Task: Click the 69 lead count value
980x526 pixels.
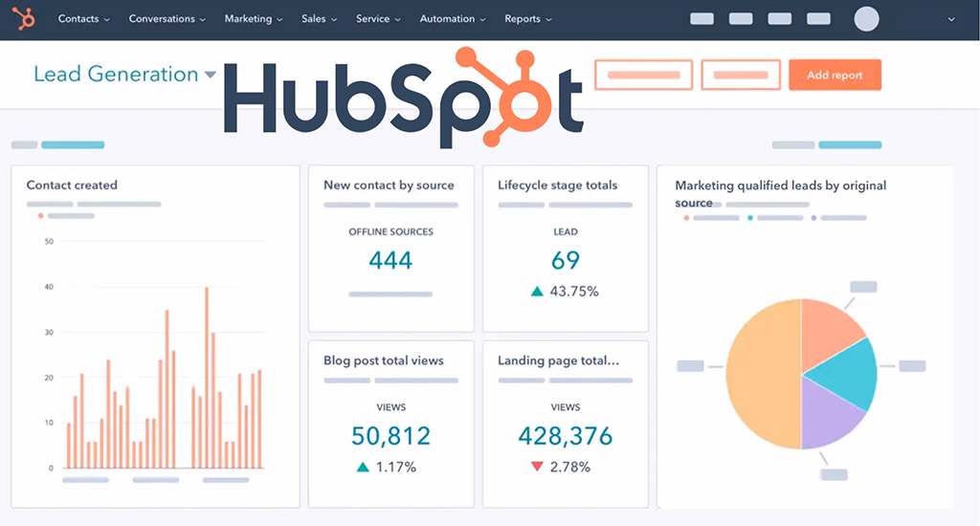Action: click(x=566, y=260)
